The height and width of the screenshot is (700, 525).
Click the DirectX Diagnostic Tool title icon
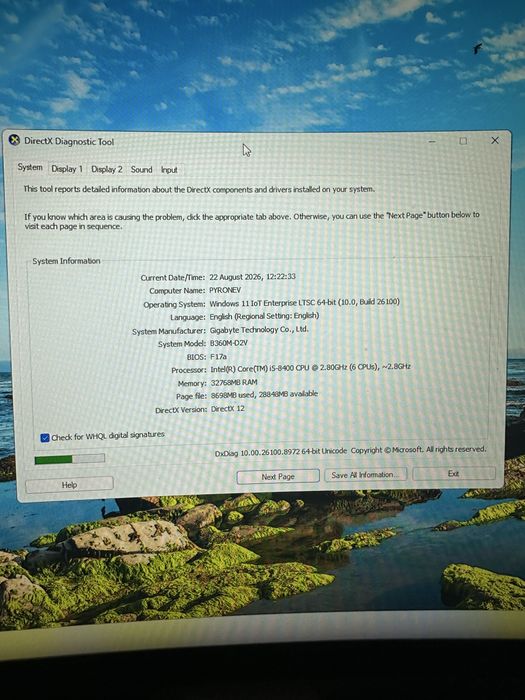pos(14,140)
